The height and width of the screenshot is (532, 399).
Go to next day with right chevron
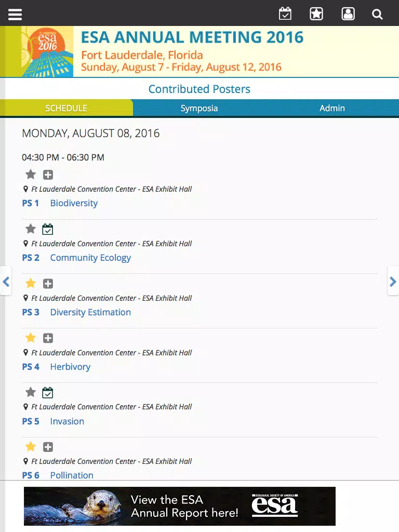click(x=393, y=282)
